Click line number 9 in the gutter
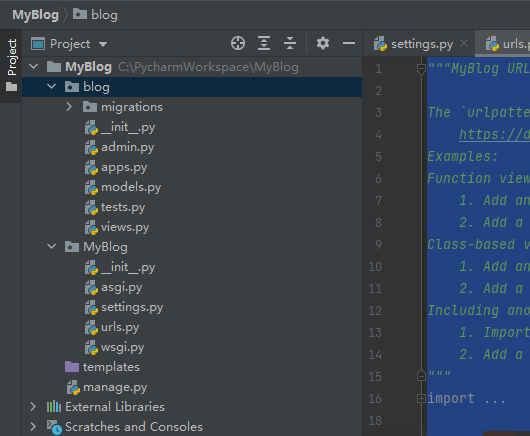Viewport: 530px width, 436px height. pyautogui.click(x=378, y=244)
